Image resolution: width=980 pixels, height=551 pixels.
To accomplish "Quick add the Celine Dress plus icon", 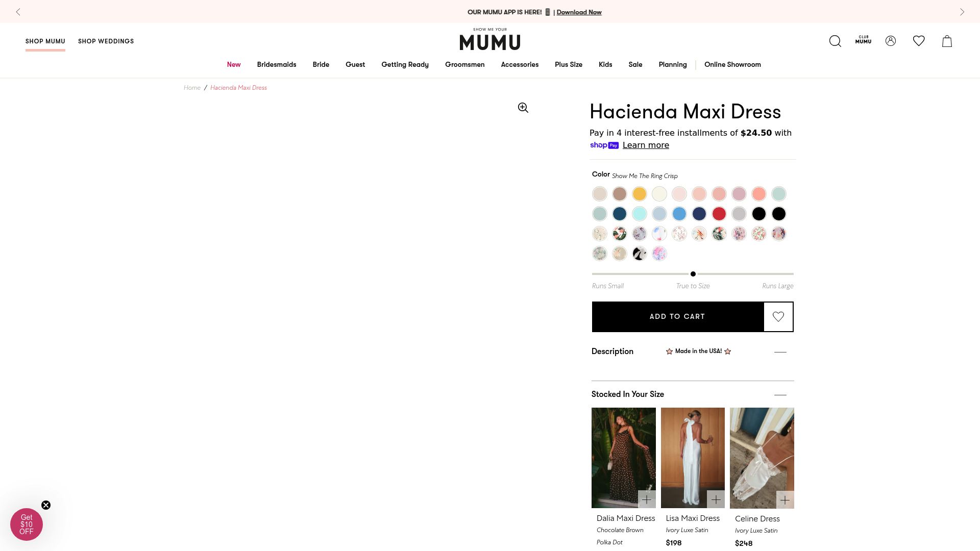I will (785, 500).
